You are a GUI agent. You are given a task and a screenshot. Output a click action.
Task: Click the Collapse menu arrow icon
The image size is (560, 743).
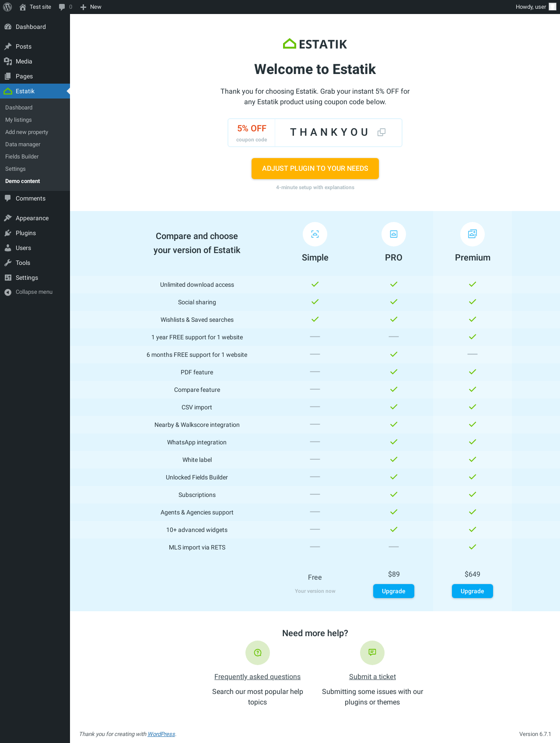coord(8,292)
